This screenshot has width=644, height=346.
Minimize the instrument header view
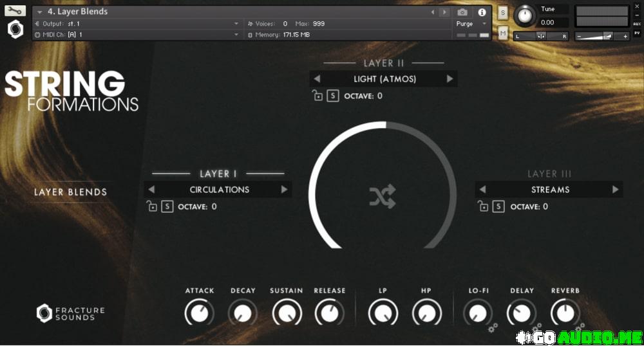[637, 15]
